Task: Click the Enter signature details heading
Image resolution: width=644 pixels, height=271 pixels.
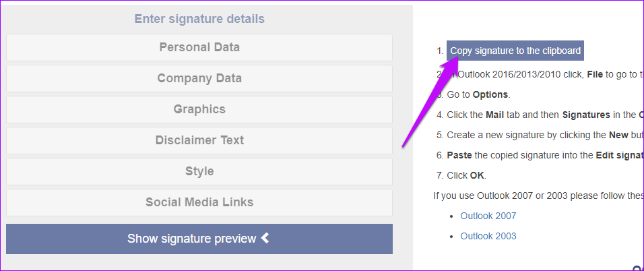Action: click(x=199, y=19)
